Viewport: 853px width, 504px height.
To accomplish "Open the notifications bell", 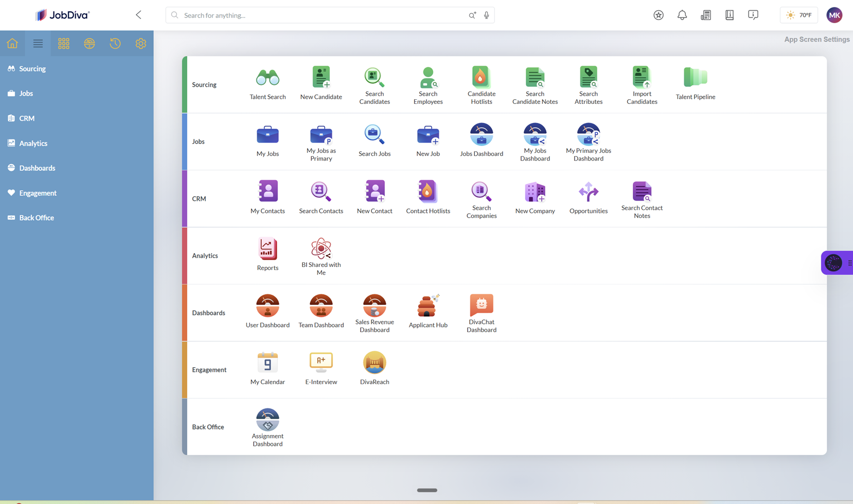I will click(682, 15).
